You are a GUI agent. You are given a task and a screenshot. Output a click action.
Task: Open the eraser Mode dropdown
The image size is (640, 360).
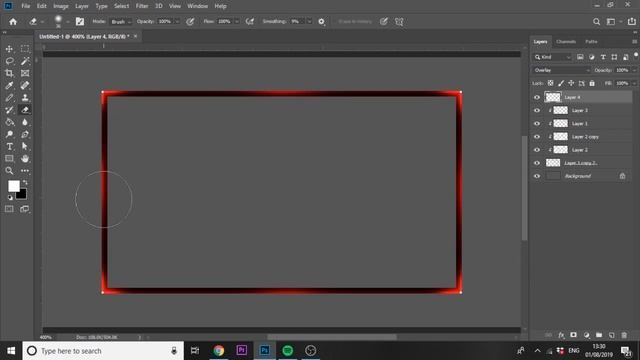120,22
